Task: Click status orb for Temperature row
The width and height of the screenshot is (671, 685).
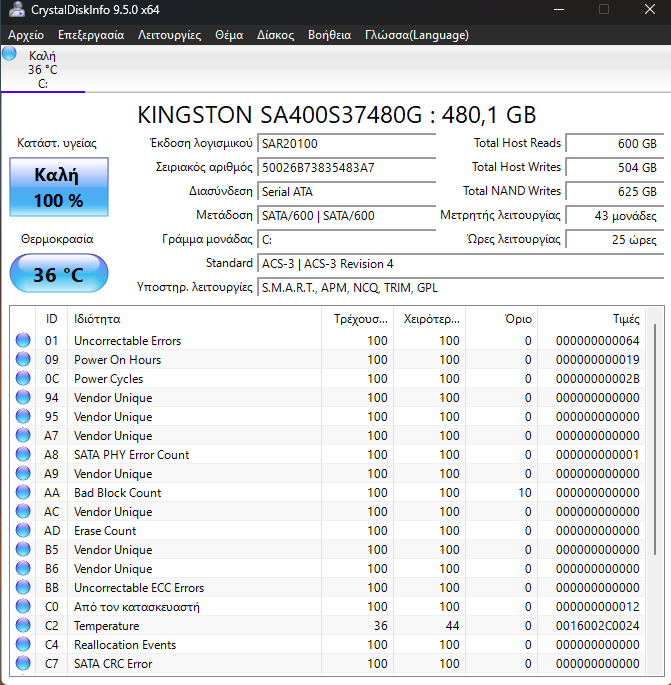Action: click(23, 625)
